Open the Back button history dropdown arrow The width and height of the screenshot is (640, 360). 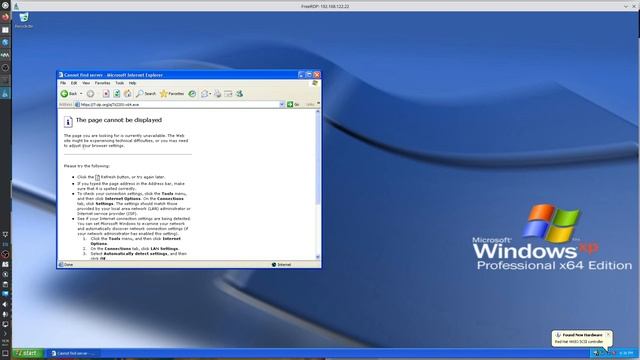(x=81, y=93)
